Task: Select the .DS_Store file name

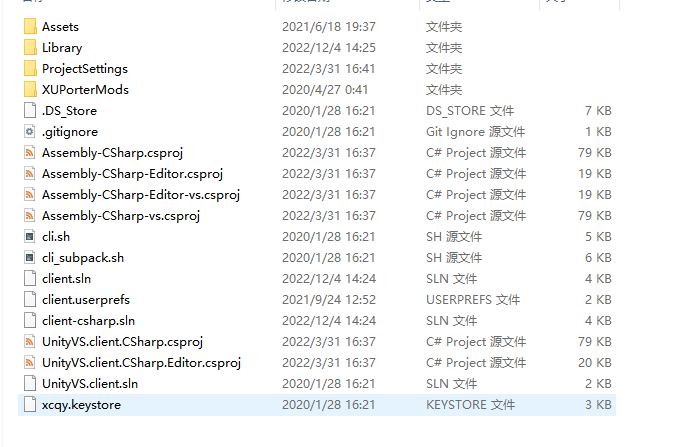Action: [69, 111]
